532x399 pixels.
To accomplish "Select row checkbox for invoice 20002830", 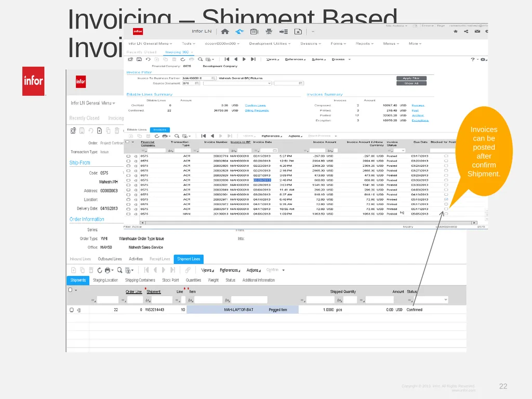I will click(x=128, y=180).
